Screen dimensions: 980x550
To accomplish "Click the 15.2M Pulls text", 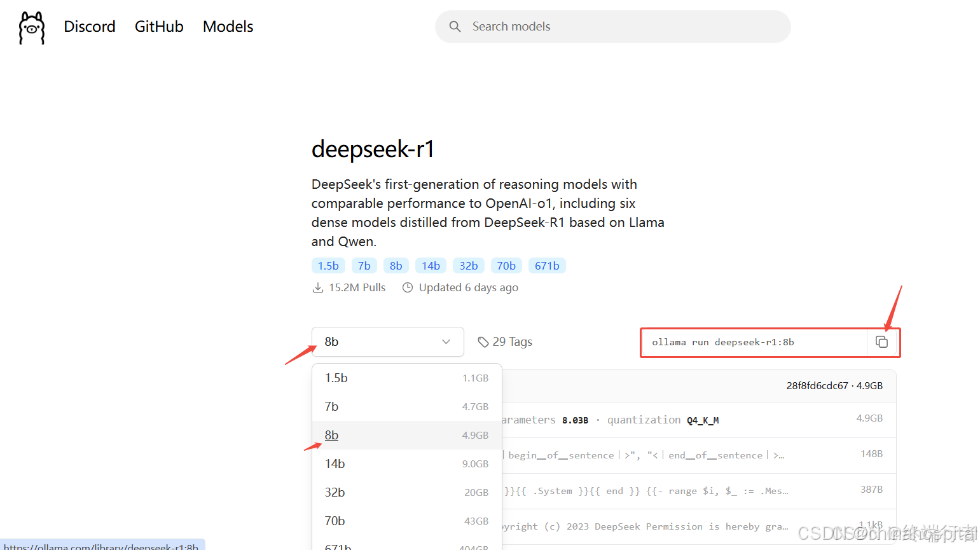I will pos(357,288).
